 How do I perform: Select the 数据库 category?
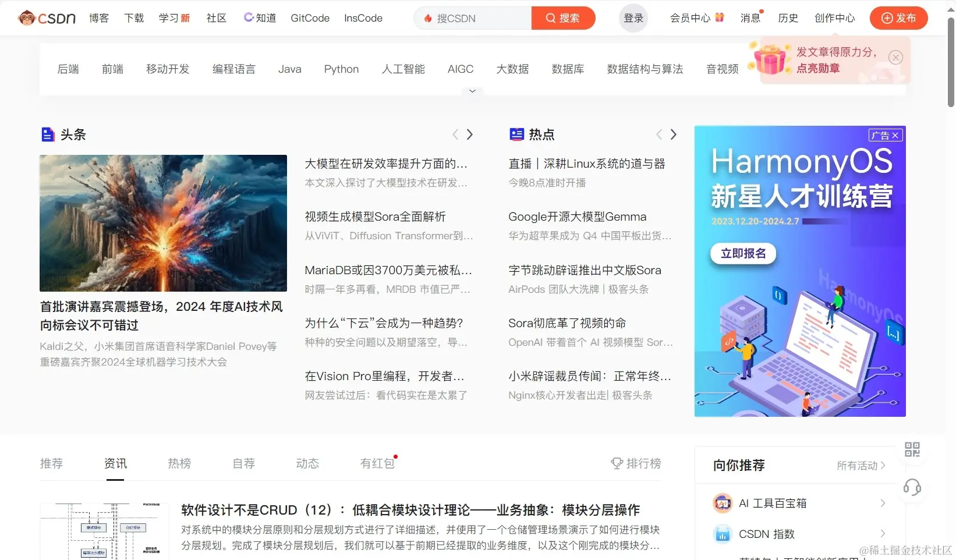pyautogui.click(x=568, y=69)
